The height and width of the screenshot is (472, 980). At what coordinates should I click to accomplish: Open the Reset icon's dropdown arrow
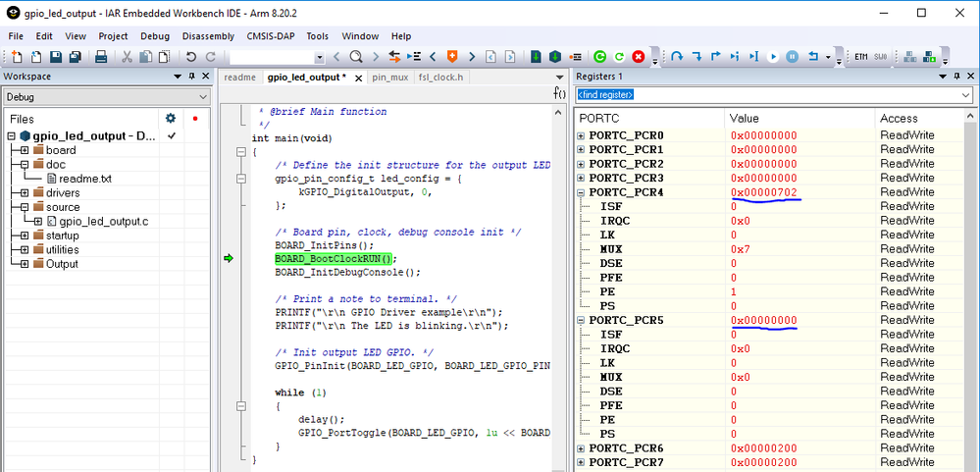click(x=828, y=58)
